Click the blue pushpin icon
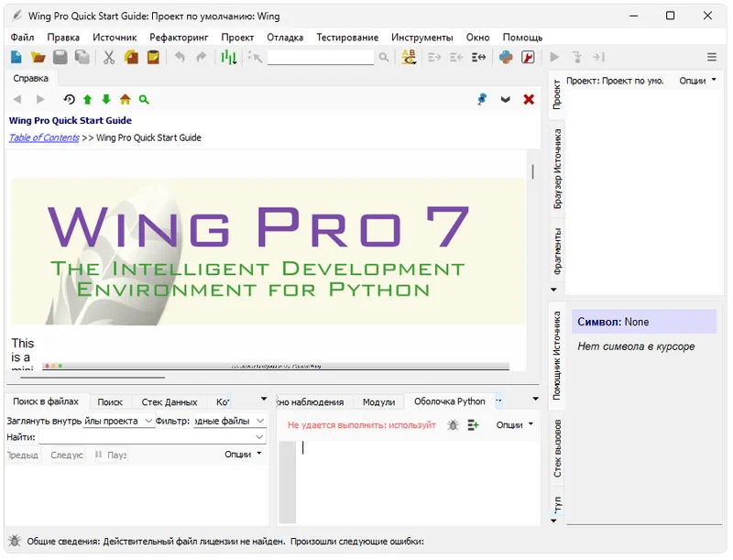Viewport: 733px width, 560px height. tap(482, 99)
